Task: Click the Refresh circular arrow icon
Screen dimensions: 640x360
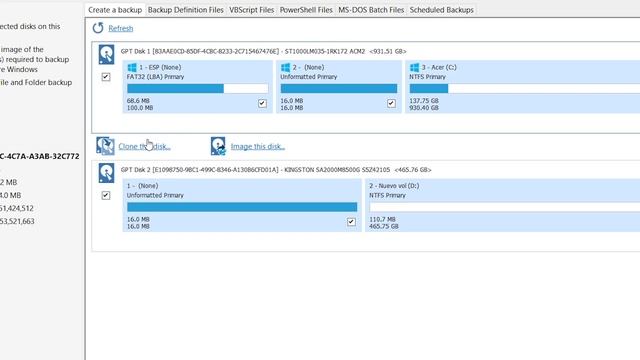Action: [98, 28]
